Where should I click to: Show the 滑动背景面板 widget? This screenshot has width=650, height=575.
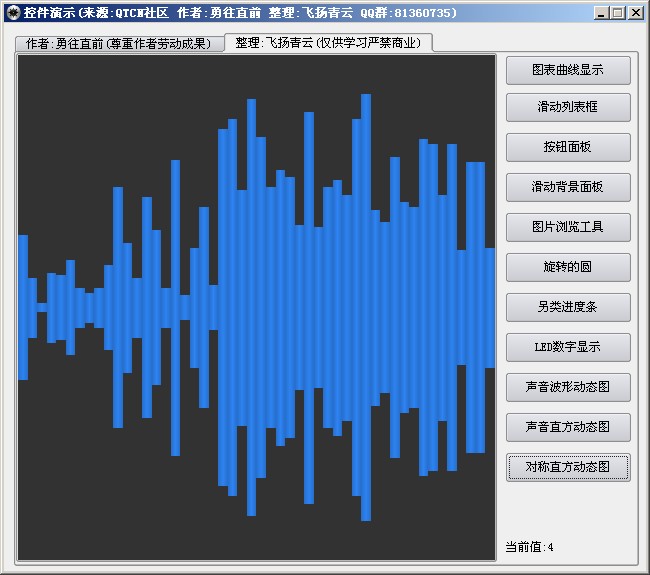pos(568,187)
